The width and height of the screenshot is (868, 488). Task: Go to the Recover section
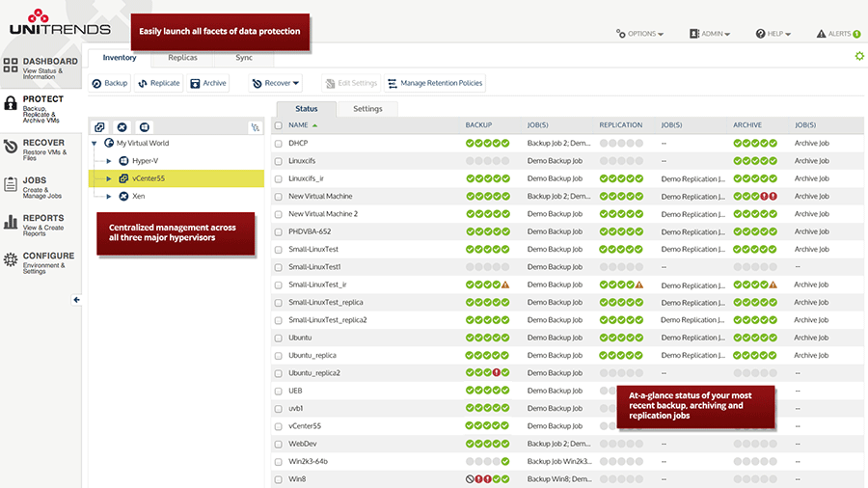41,149
